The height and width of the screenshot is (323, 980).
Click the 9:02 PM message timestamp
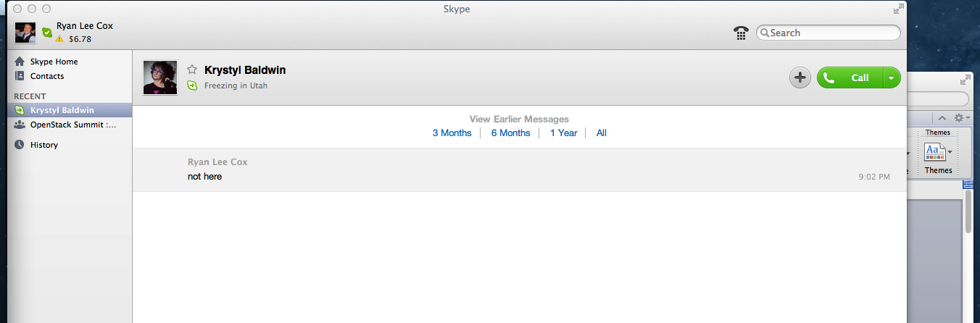click(874, 177)
